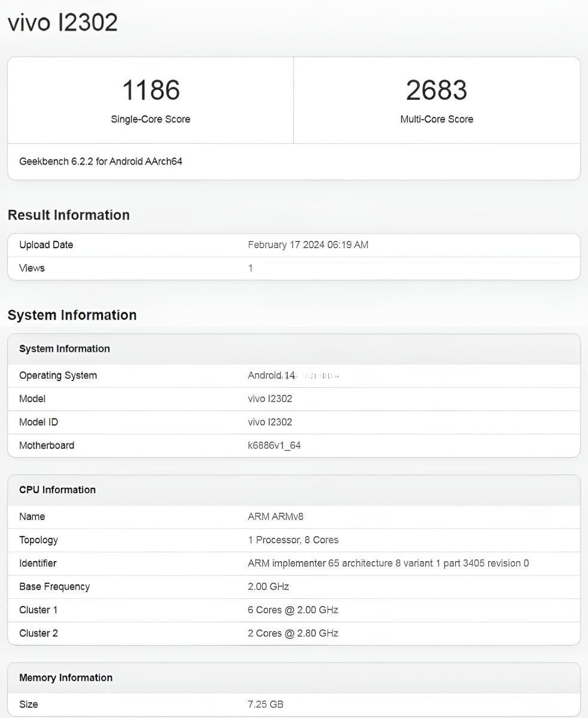Select the 'ARM ARMv8' value
The width and height of the screenshot is (588, 718).
pos(276,516)
